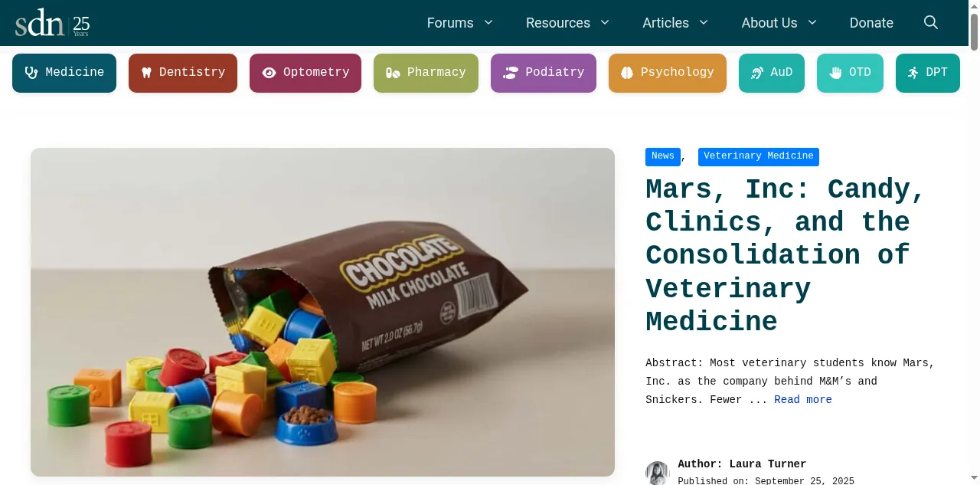Open the search magnifier icon
Viewport: 980px width, 485px height.
(931, 23)
